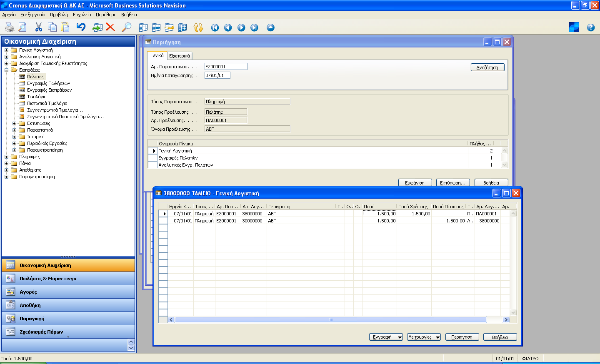600x364 pixels.
Task: Open Βοήθεια menu
Action: pos(129,15)
